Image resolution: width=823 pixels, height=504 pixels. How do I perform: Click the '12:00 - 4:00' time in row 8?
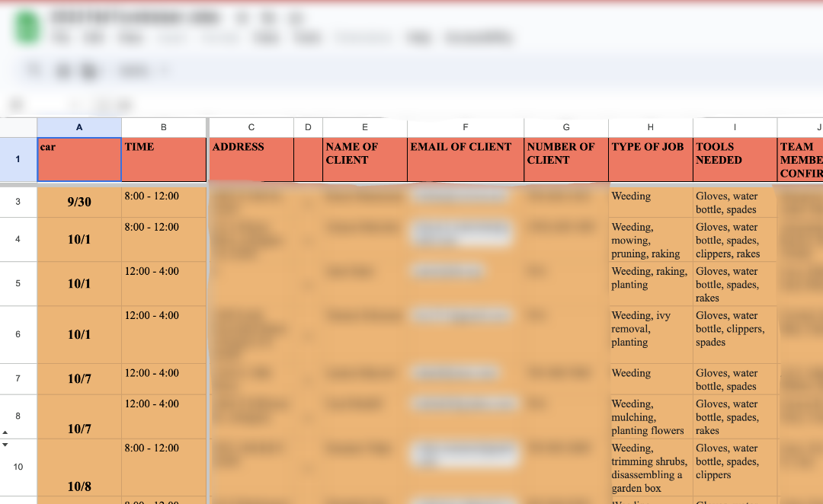click(x=164, y=416)
